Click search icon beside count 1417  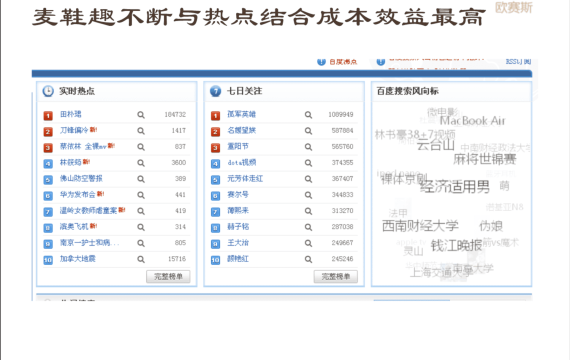141,131
